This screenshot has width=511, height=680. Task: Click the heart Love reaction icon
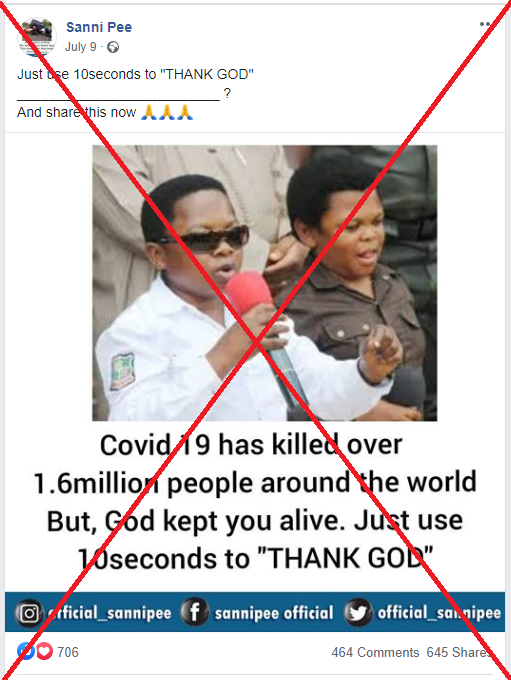click(x=44, y=651)
